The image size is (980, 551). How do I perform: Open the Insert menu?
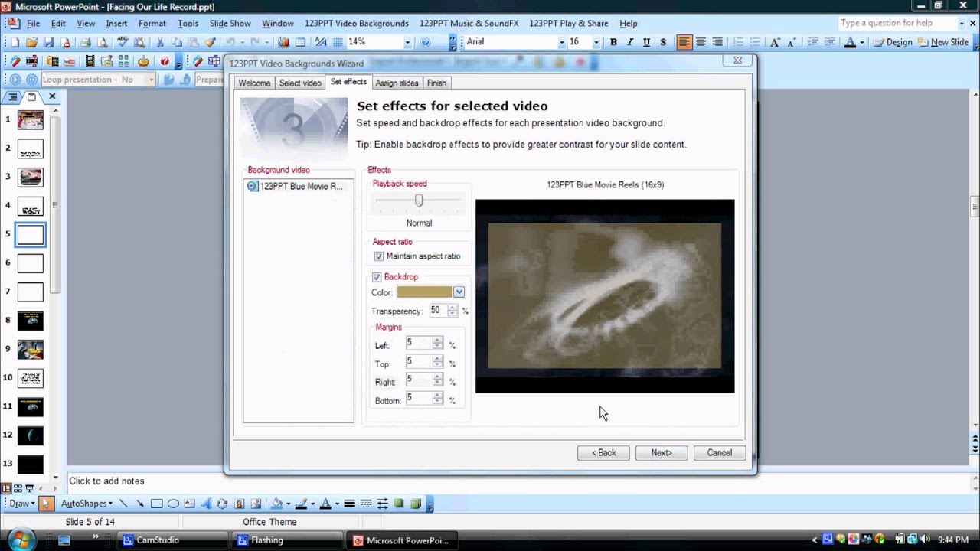coord(116,24)
